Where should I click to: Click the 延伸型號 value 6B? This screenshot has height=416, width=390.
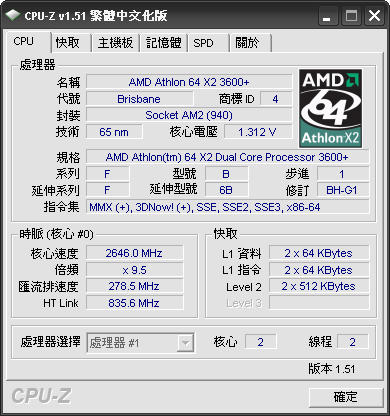(x=226, y=190)
